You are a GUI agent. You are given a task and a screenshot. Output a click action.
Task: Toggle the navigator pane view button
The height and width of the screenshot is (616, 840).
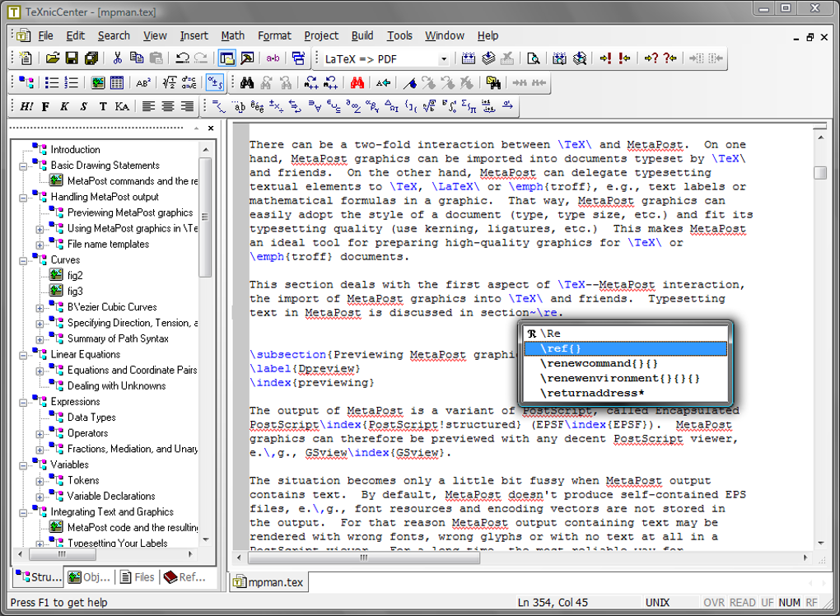[226, 58]
